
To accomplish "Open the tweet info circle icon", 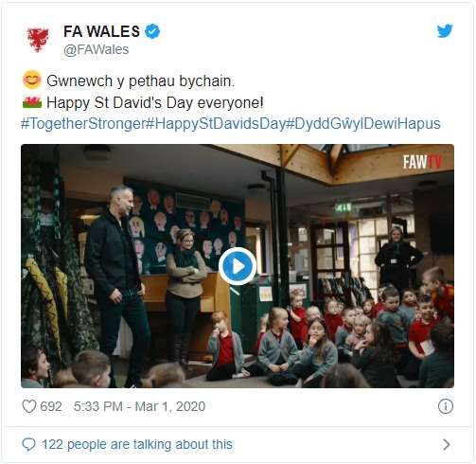I will (446, 406).
